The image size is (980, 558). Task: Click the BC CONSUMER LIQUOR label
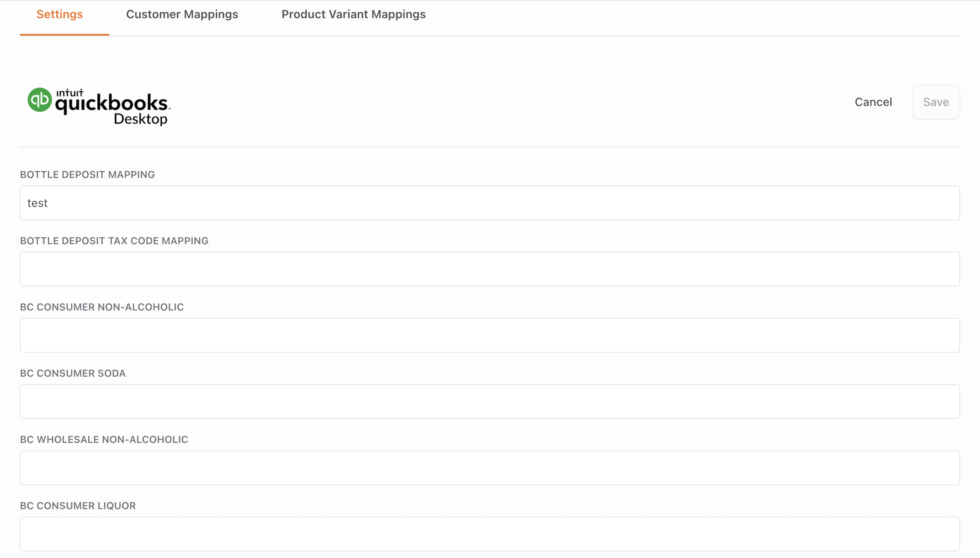pos(78,506)
